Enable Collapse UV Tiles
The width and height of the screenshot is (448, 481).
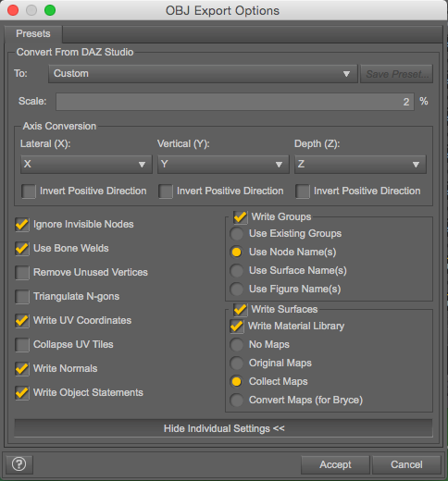tap(22, 345)
